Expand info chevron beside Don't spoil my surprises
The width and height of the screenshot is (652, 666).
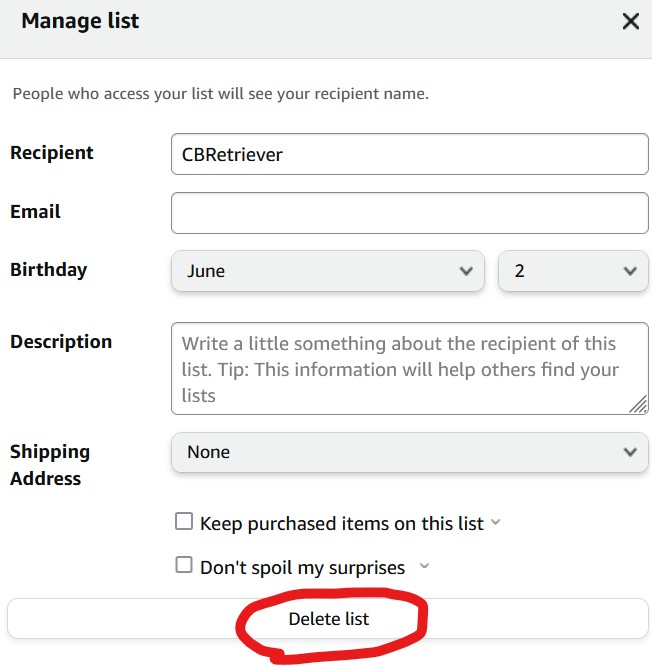coord(424,566)
